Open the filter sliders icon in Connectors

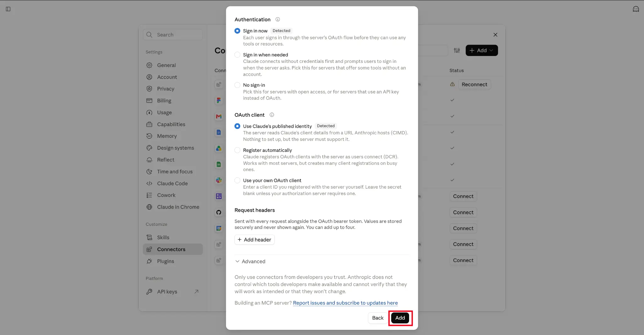[457, 50]
